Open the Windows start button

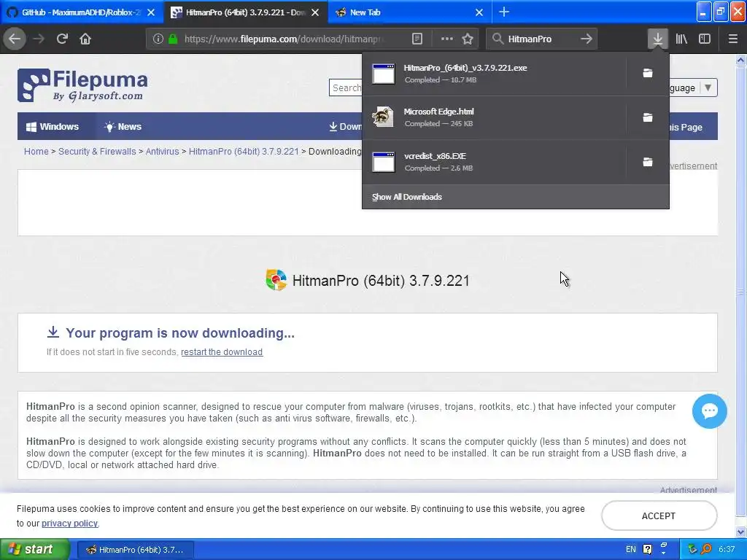click(x=35, y=549)
